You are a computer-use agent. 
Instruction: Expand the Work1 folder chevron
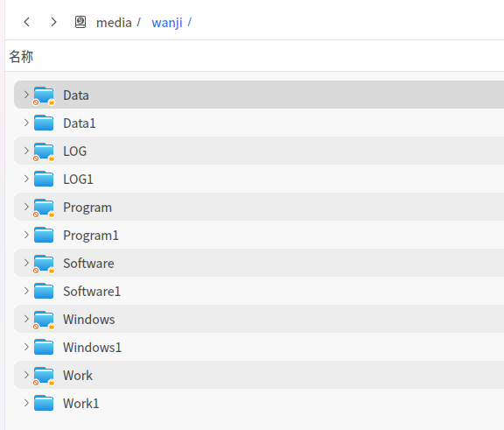point(26,403)
